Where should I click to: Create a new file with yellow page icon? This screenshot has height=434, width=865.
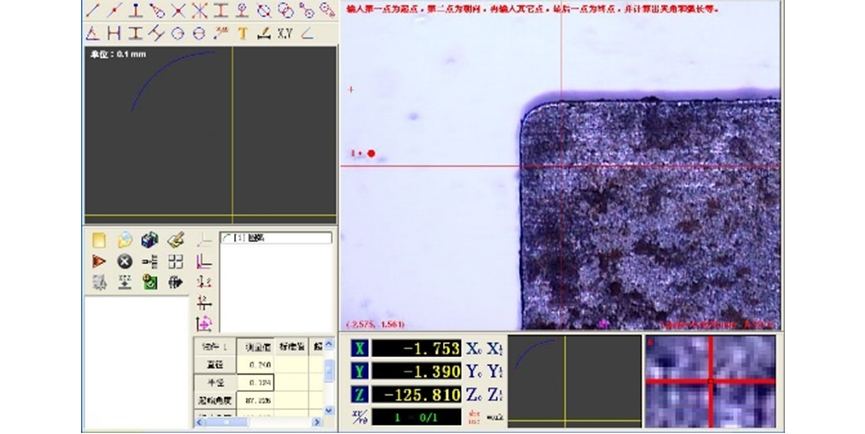pos(98,240)
